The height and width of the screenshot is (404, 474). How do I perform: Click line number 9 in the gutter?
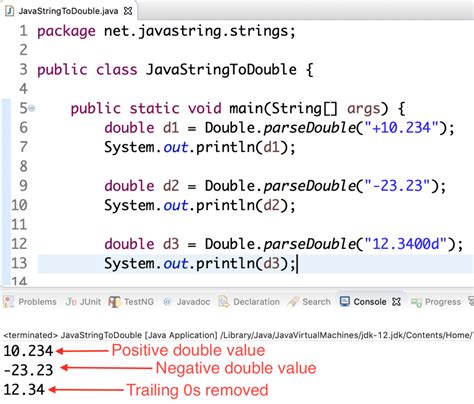pos(23,186)
